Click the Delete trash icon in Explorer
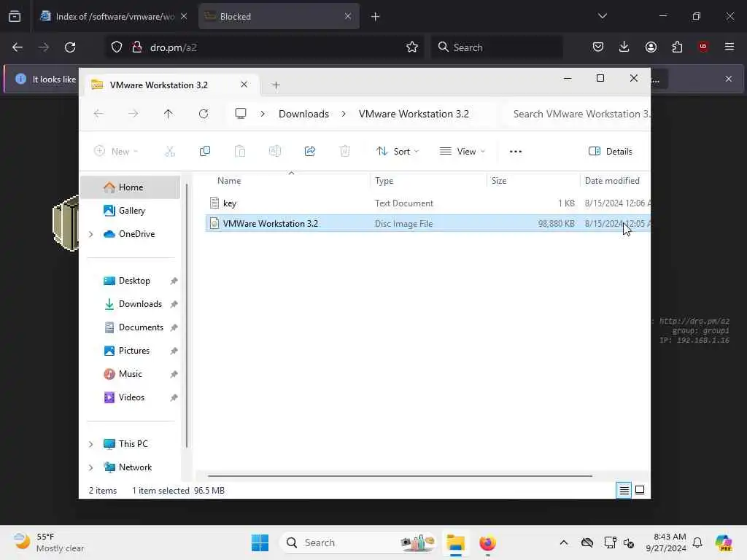Viewport: 747px width, 560px height. pos(344,152)
